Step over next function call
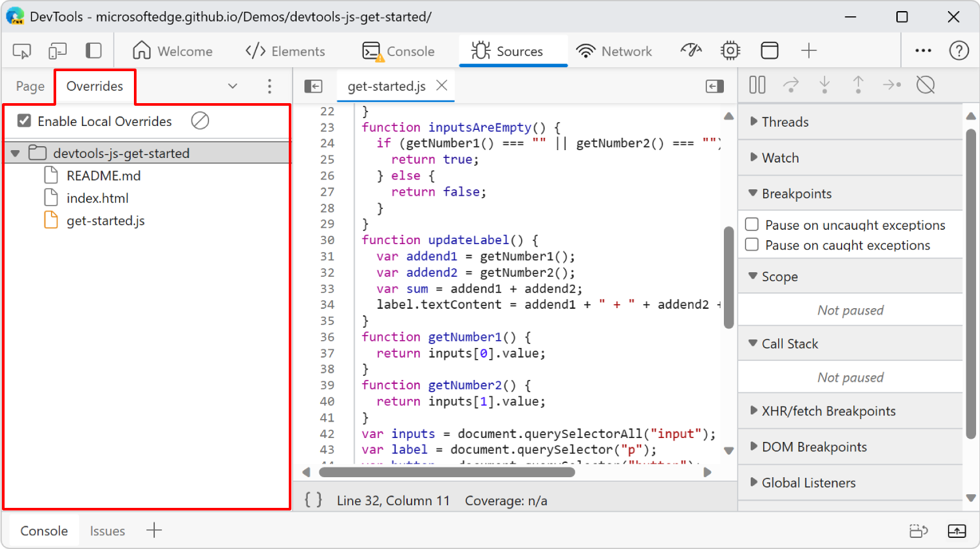 coord(791,85)
